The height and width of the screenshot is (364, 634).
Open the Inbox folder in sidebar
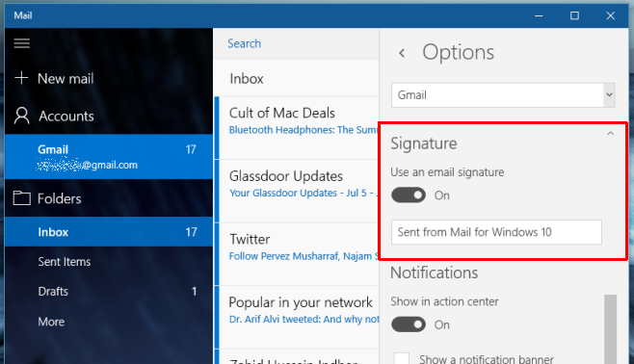[109, 232]
